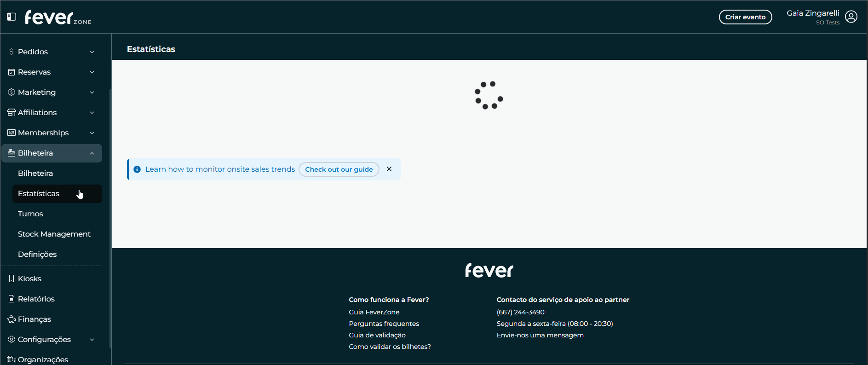Screen dimensions: 868x365
Task: Click the Affiliations store icon
Action: (11, 112)
